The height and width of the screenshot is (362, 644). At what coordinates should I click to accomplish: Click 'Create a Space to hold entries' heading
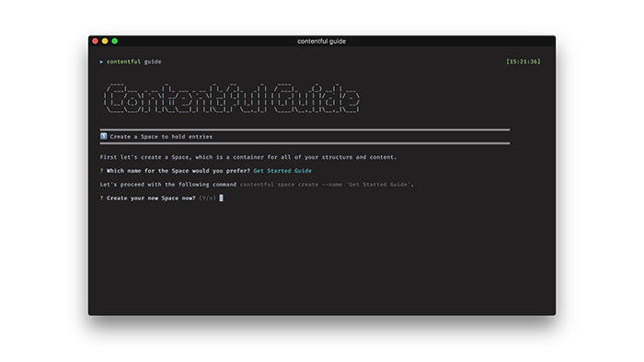coord(161,137)
